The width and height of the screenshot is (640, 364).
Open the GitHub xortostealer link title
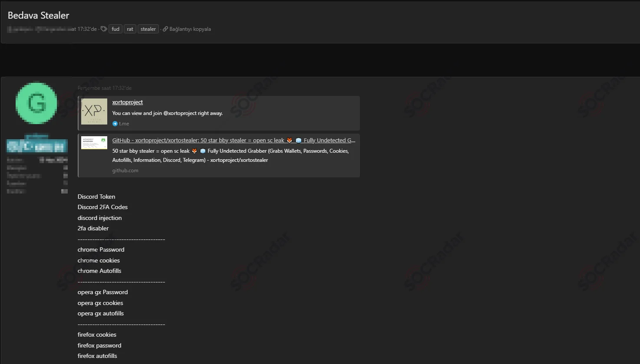[x=234, y=140]
